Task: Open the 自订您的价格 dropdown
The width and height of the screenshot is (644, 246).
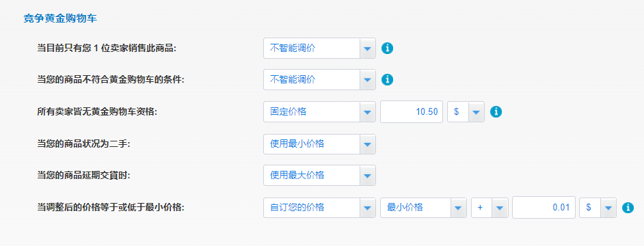Action: point(319,208)
